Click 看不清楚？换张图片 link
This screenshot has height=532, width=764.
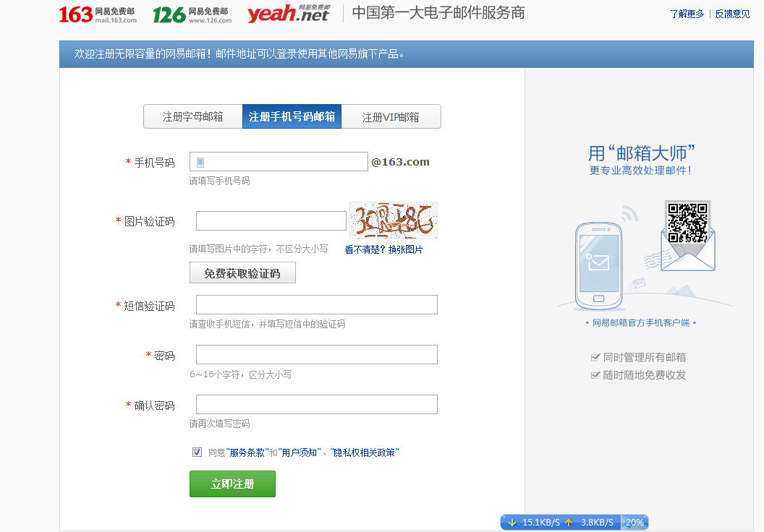383,249
